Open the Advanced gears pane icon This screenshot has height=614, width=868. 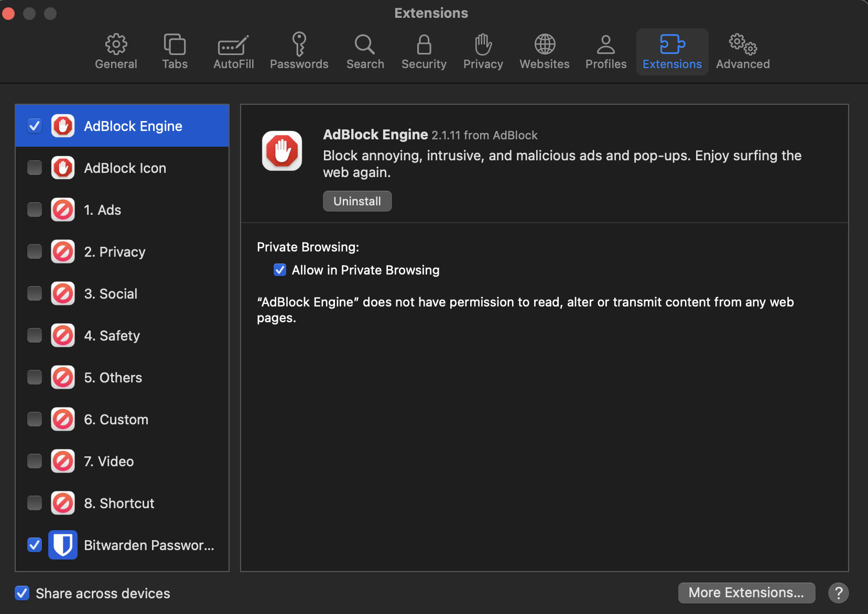(743, 45)
